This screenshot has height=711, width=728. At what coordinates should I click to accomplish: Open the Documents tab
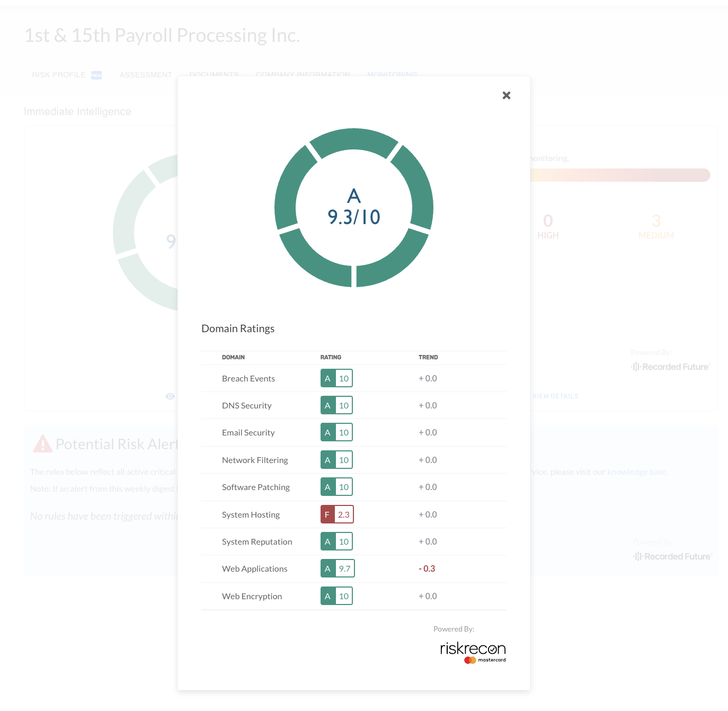[214, 75]
